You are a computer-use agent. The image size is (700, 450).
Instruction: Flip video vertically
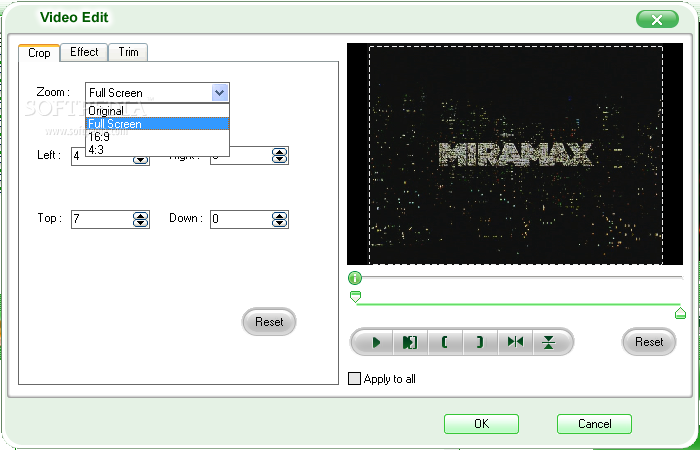coord(549,342)
